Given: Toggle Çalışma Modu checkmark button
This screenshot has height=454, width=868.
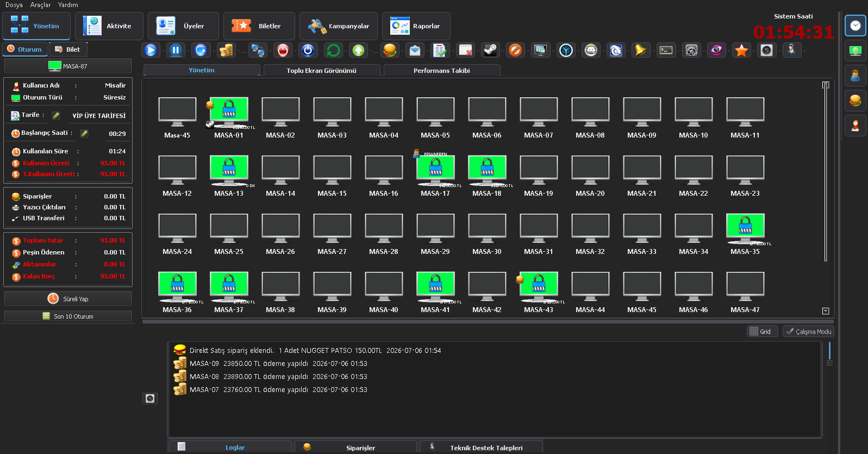Looking at the screenshot, I should click(x=808, y=331).
